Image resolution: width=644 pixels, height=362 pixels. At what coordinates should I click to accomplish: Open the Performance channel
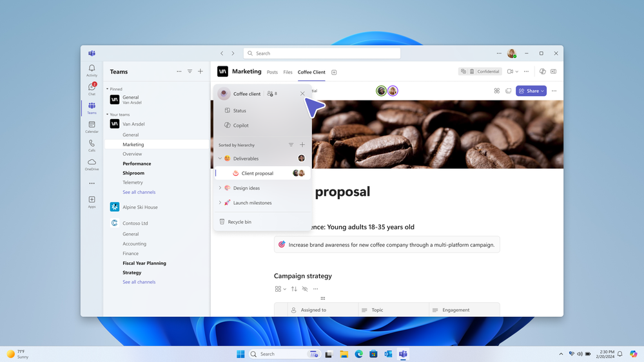[137, 164]
